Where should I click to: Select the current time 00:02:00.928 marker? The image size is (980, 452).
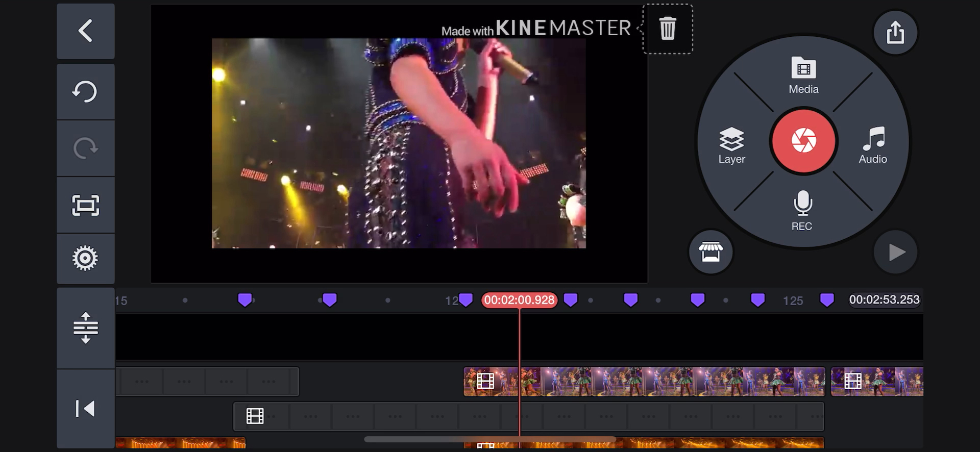pyautogui.click(x=519, y=300)
